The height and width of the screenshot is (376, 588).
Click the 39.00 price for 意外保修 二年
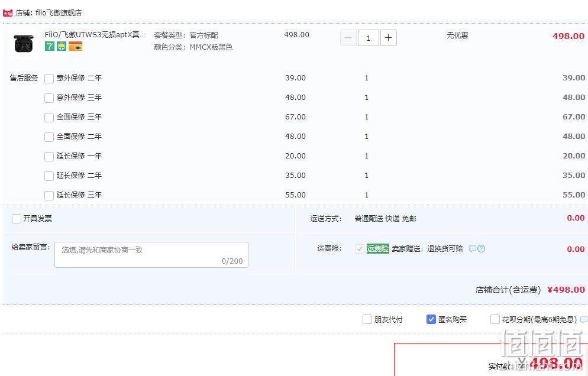pyautogui.click(x=296, y=78)
